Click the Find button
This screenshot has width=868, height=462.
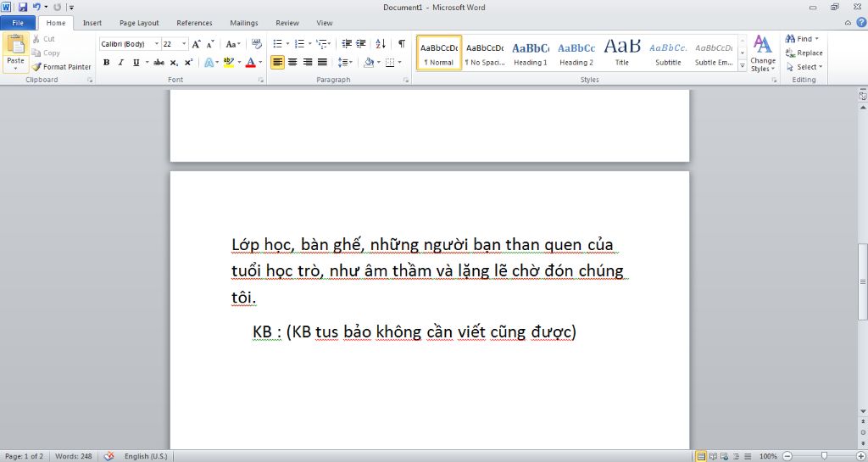click(802, 39)
